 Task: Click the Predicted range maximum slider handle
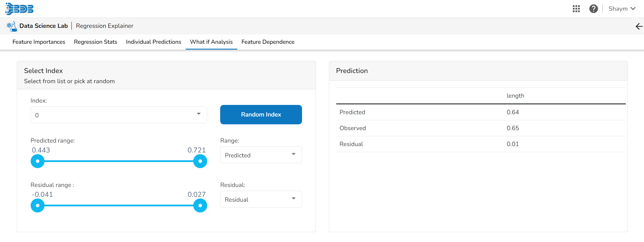200,161
